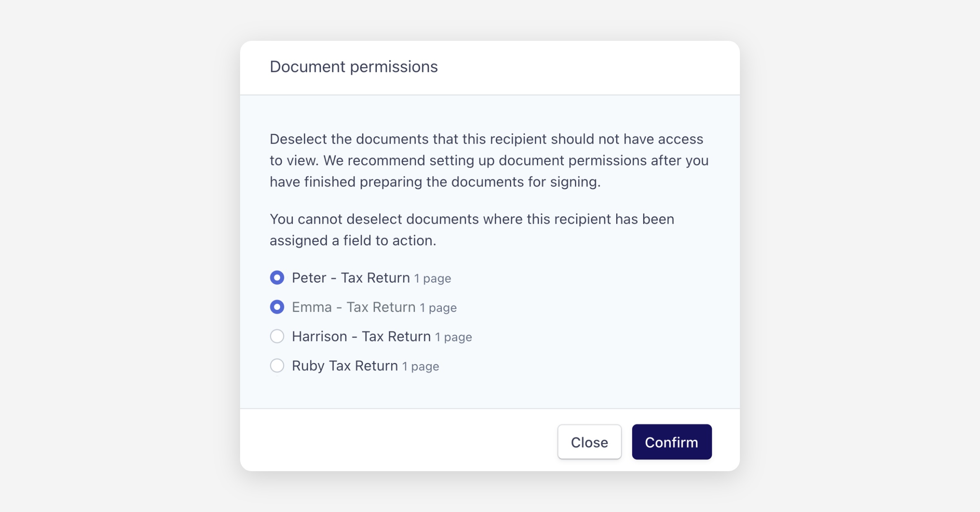This screenshot has height=512, width=980.
Task: Toggle the Emma - Tax Return radio button
Action: click(x=277, y=307)
